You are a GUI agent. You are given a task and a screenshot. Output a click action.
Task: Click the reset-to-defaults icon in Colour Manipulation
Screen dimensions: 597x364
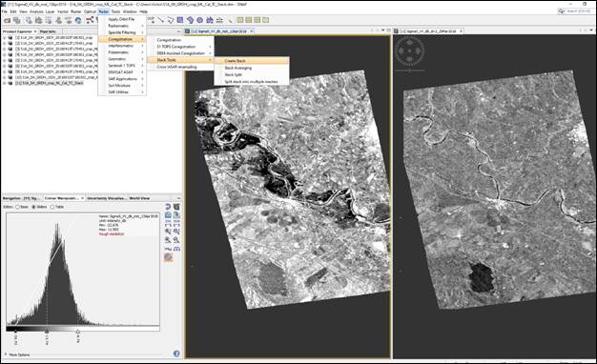pos(168,207)
